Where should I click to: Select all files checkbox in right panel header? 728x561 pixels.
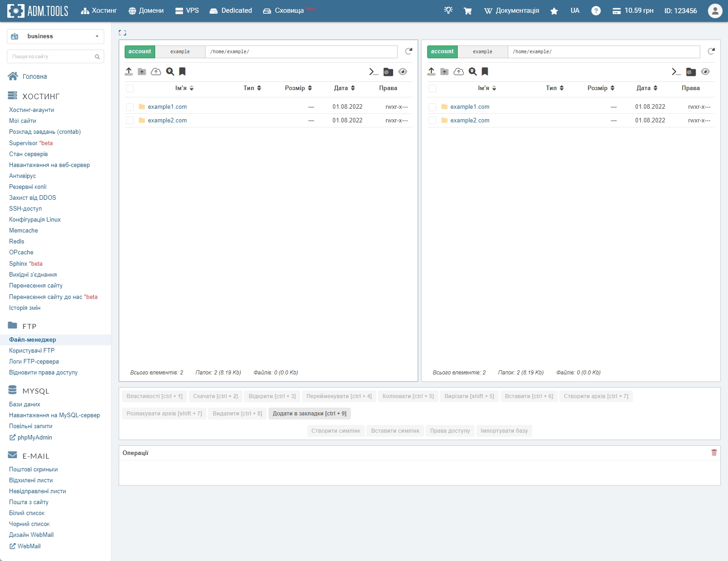click(x=433, y=88)
